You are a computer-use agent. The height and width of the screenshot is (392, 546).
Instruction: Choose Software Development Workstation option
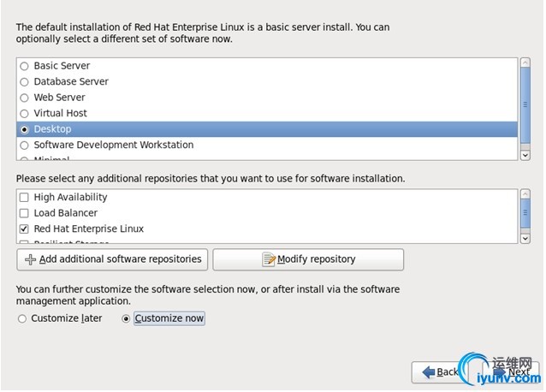pos(25,146)
